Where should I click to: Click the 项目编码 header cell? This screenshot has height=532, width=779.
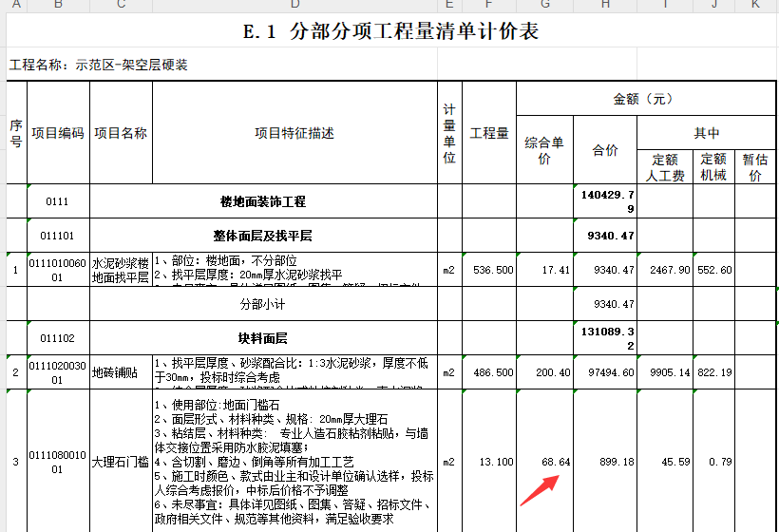point(58,133)
